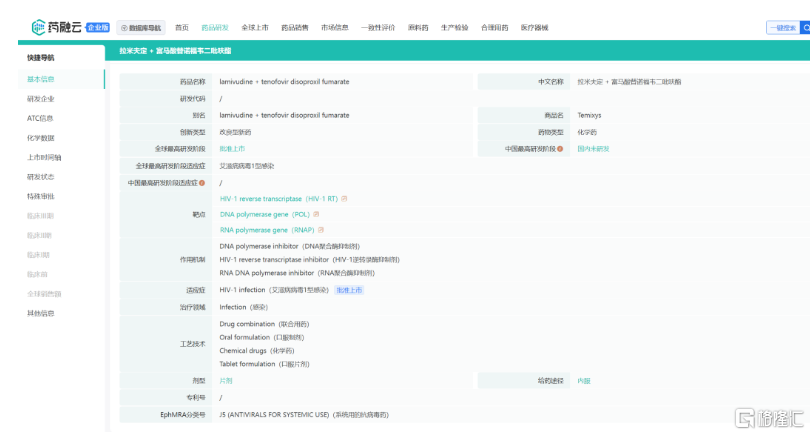Open external link icon next to RNAP target

point(321,230)
